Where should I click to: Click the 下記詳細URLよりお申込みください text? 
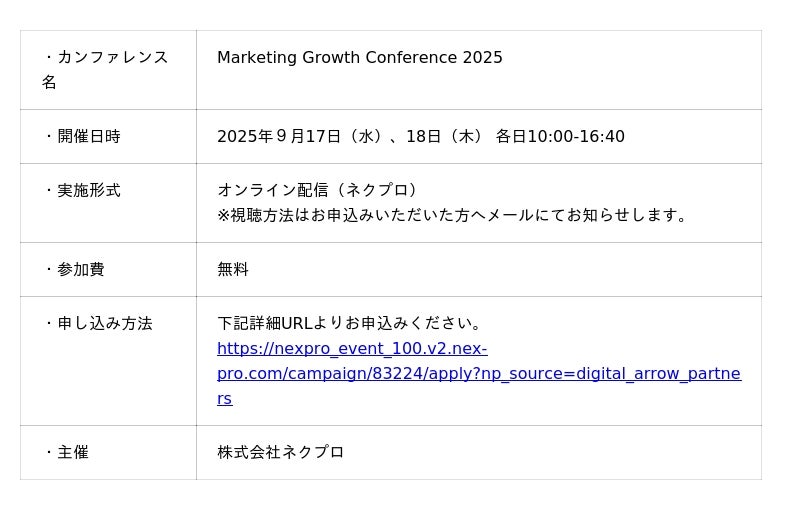point(350,323)
